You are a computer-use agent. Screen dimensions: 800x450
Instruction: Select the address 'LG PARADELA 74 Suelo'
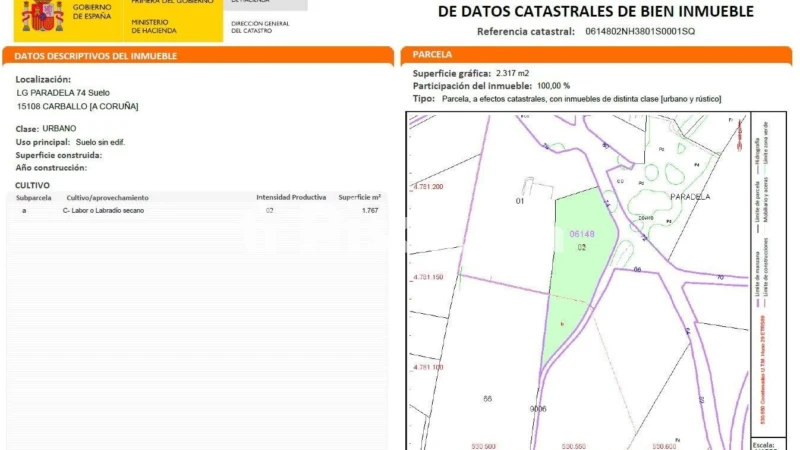click(63, 93)
